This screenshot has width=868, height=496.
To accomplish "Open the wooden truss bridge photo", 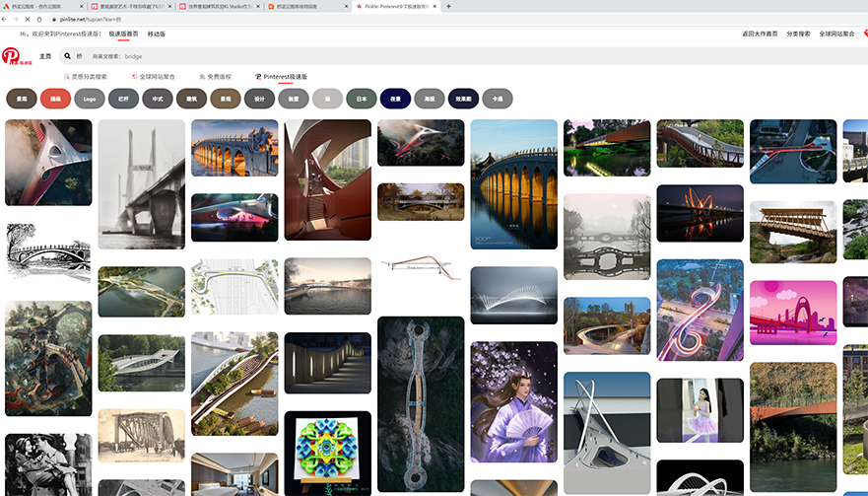I will (x=793, y=232).
